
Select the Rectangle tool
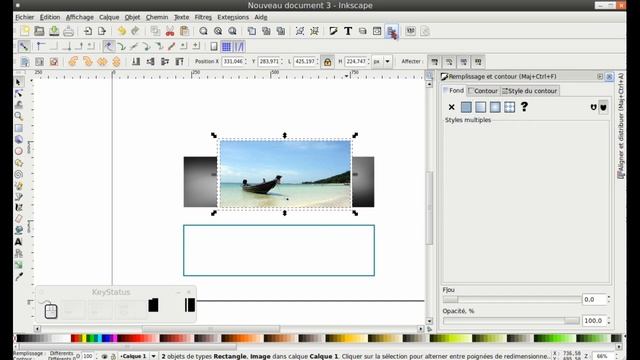click(x=18, y=128)
